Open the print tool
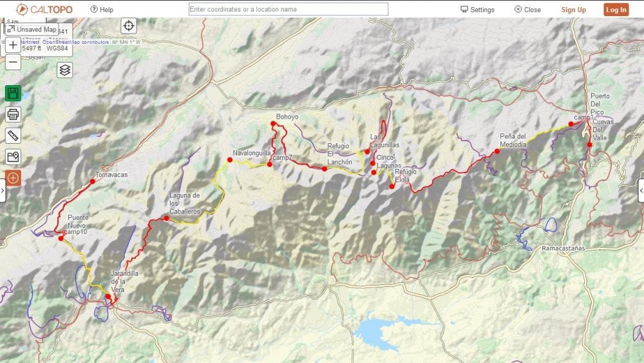Viewport: 644px width, 363px height. [13, 114]
